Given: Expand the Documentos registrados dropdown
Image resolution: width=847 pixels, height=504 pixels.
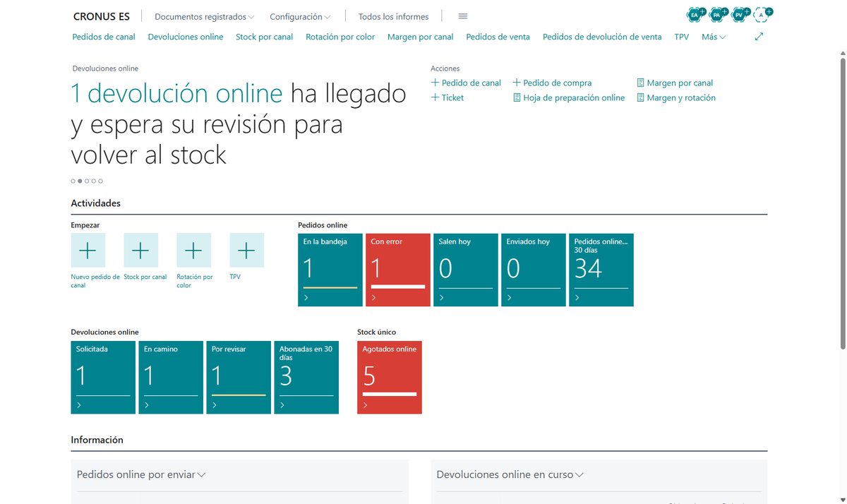Looking at the screenshot, I should click(x=205, y=16).
